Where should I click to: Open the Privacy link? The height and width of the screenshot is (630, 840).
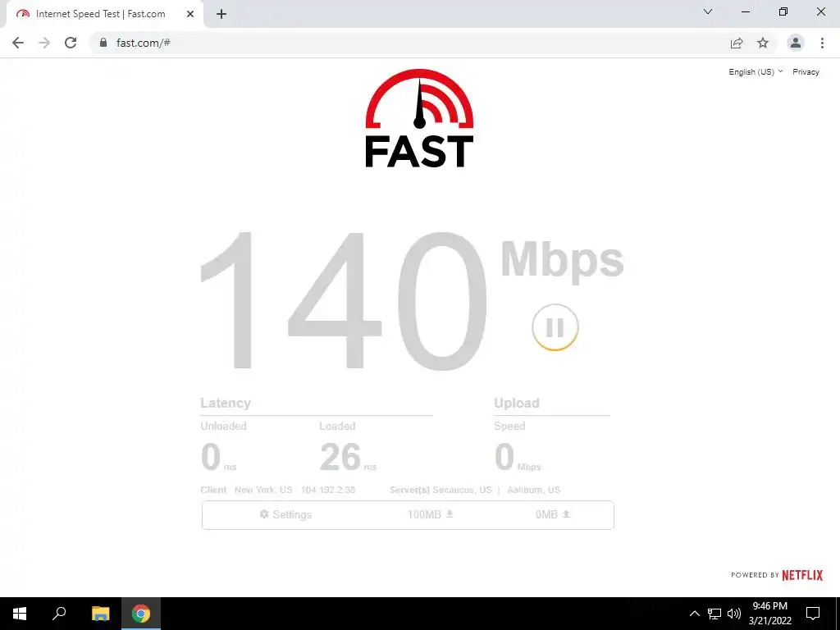[806, 72]
